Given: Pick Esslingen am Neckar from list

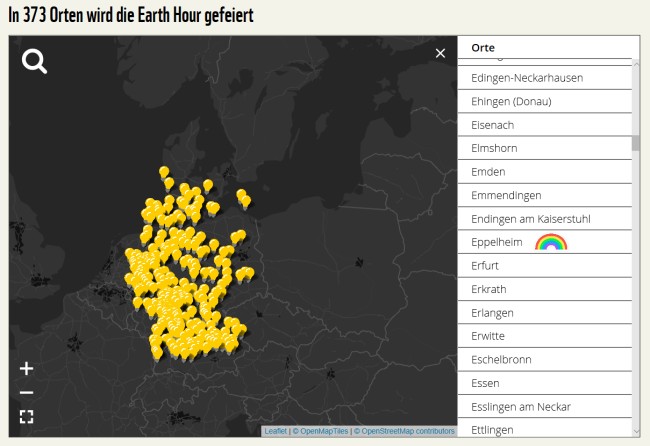Looking at the screenshot, I should pyautogui.click(x=521, y=407).
